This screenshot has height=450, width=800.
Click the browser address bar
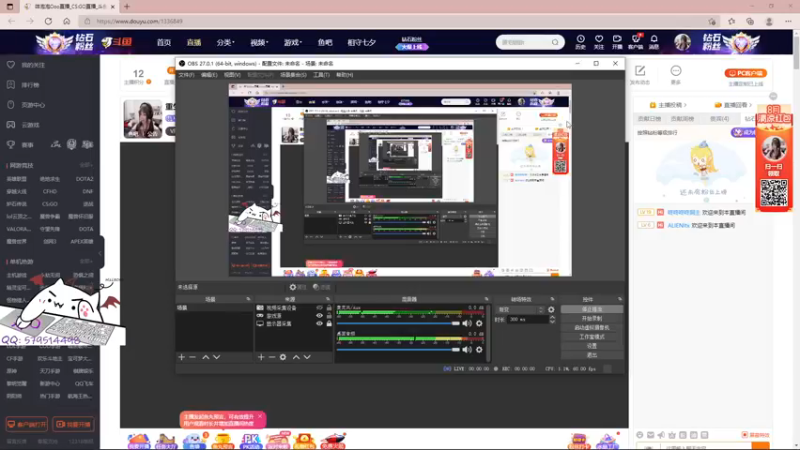[393, 21]
